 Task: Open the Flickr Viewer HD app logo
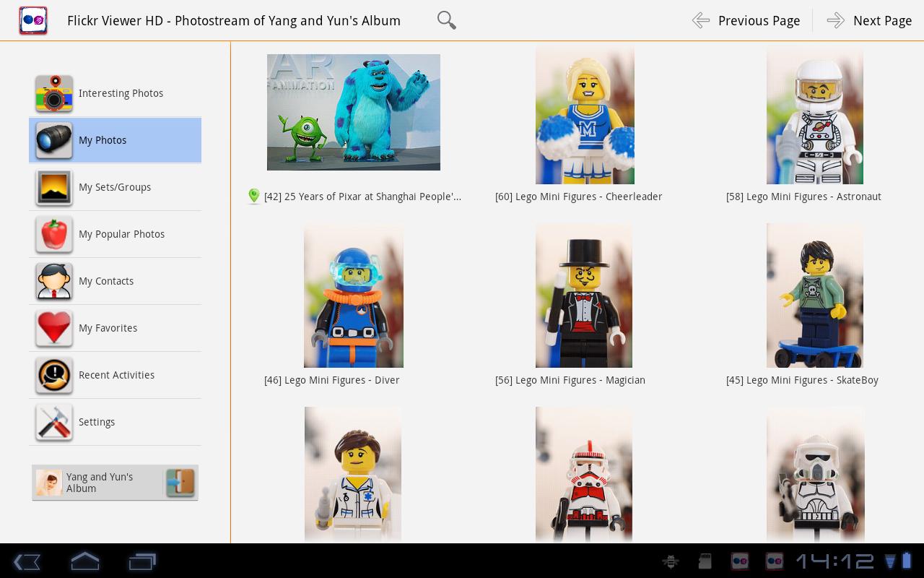(x=33, y=20)
